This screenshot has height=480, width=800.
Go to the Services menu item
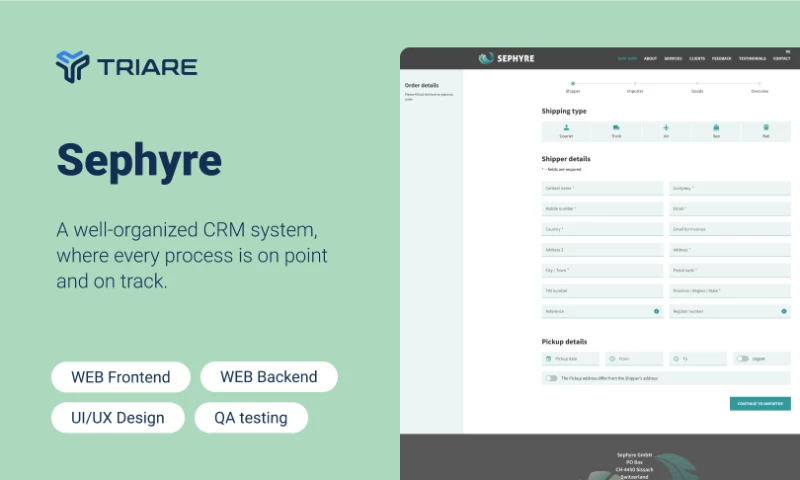(673, 59)
